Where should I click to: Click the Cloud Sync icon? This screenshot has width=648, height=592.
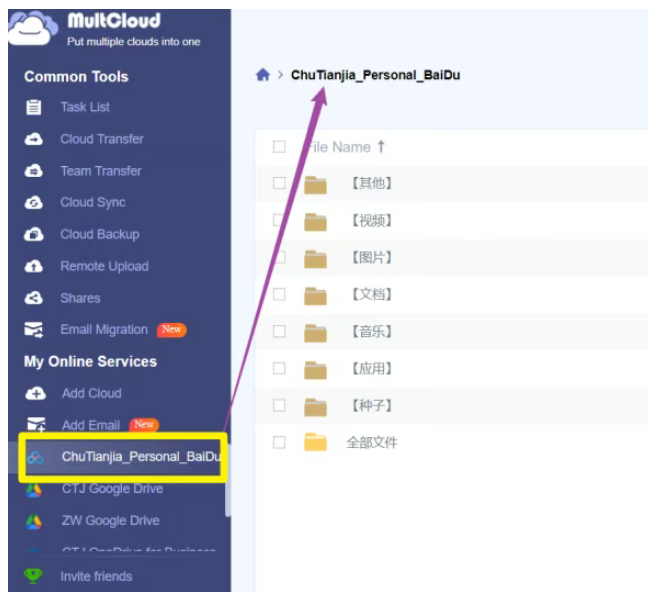tap(33, 202)
